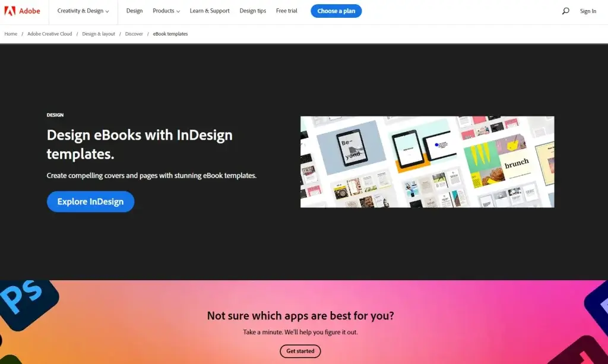
Task: Click the Get started button
Action: point(300,351)
